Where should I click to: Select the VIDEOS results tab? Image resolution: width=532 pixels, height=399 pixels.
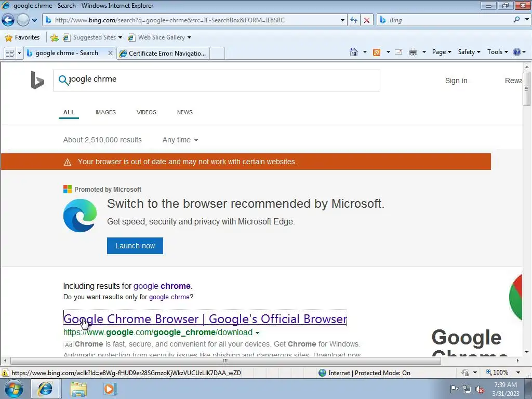[x=146, y=112]
